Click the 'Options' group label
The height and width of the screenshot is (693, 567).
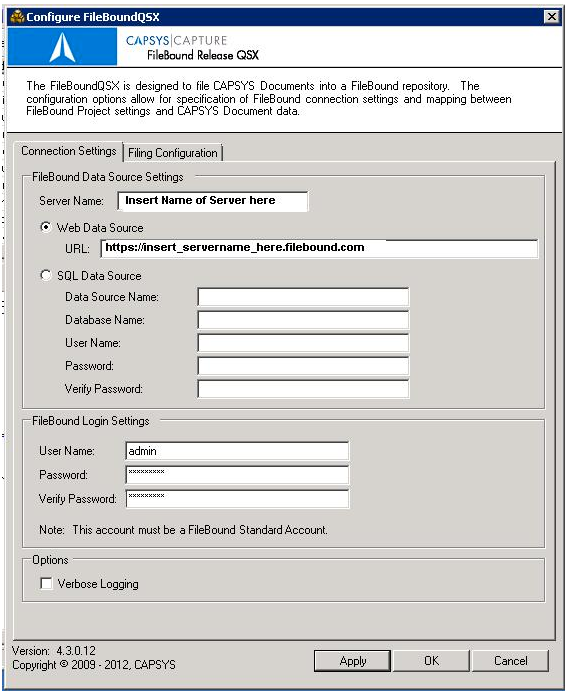click(x=50, y=560)
